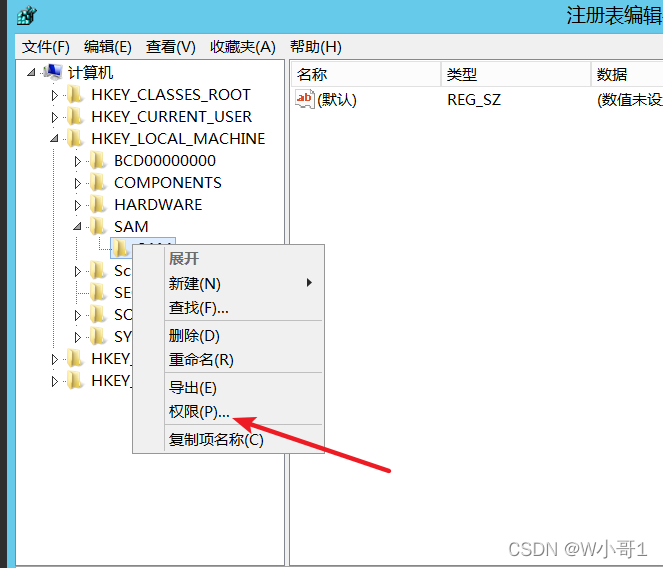663x568 pixels.
Task: Click folder icon of SE key
Action: pos(98,292)
